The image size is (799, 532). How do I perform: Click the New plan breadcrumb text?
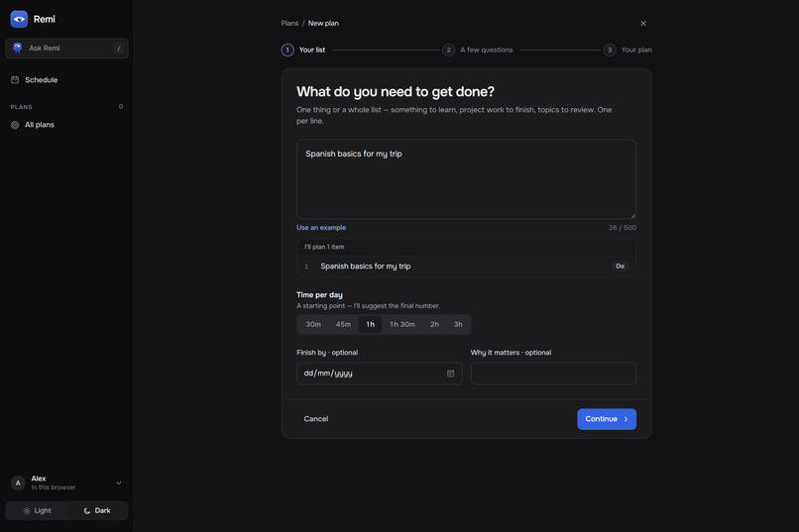click(x=323, y=24)
